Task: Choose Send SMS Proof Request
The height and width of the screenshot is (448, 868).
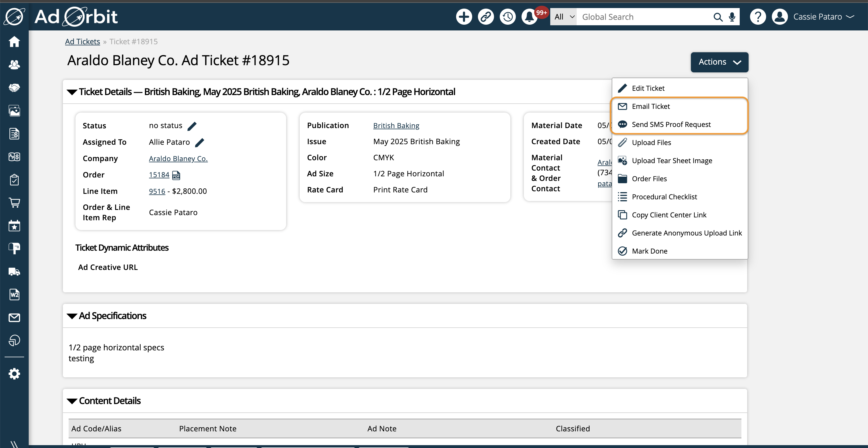Action: [680, 124]
